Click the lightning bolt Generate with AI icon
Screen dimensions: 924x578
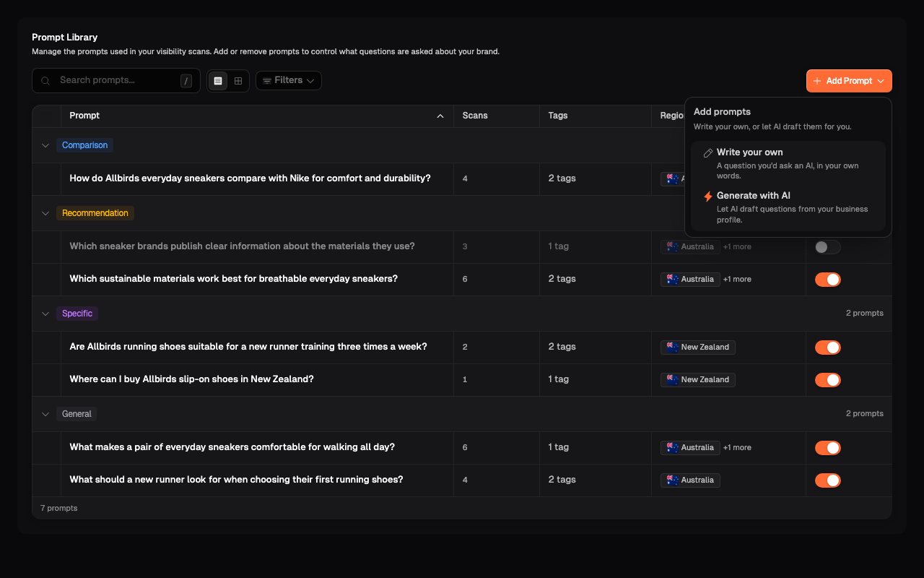(x=708, y=197)
